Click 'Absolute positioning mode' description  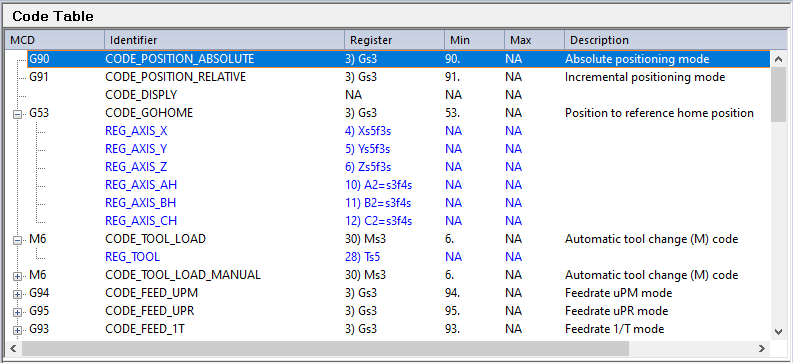[637, 59]
